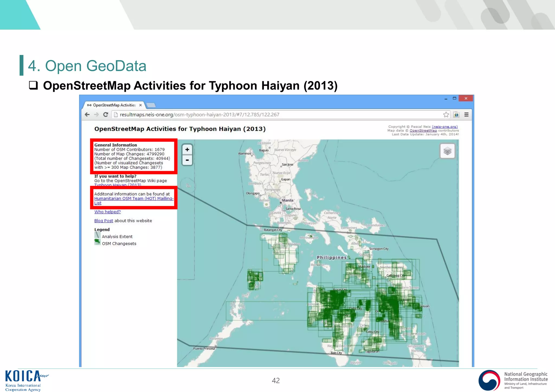Screen dimensions: 555x392
Task: Open the Who helped? link
Action: coord(107,212)
